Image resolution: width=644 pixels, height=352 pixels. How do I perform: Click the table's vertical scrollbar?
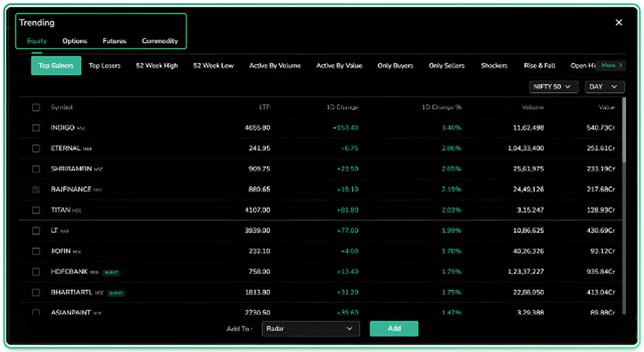coord(624,130)
